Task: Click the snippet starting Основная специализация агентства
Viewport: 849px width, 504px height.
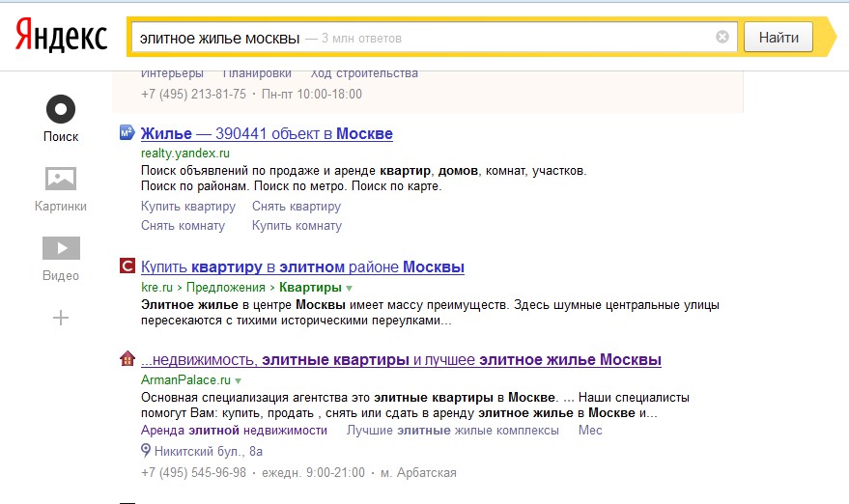Action: [x=414, y=405]
